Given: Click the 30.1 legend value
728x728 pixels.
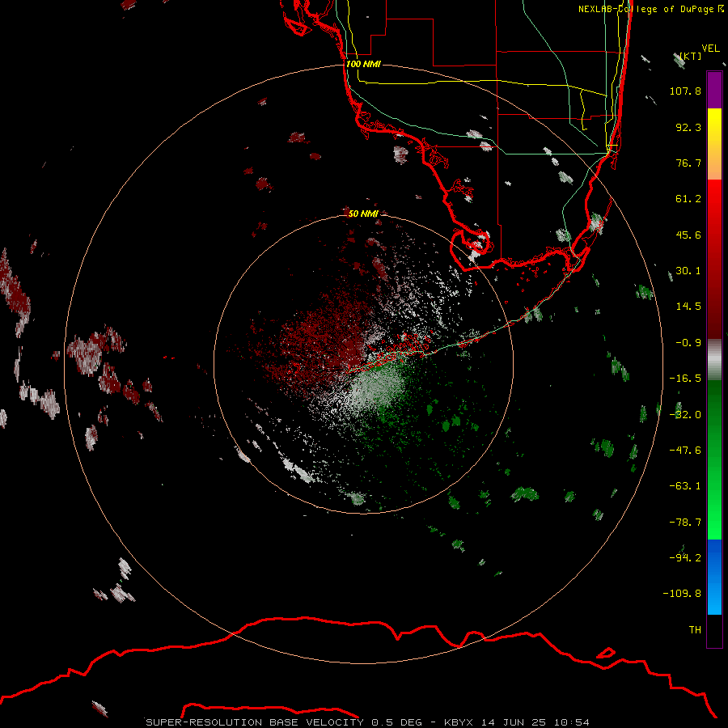Looking at the screenshot, I should (x=688, y=271).
